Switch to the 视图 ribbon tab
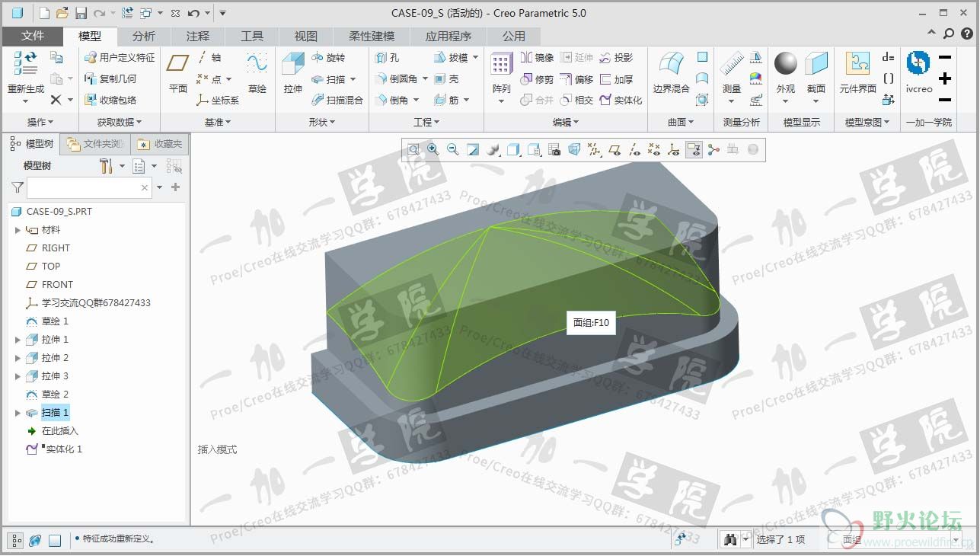This screenshot has width=980, height=556. pyautogui.click(x=306, y=36)
